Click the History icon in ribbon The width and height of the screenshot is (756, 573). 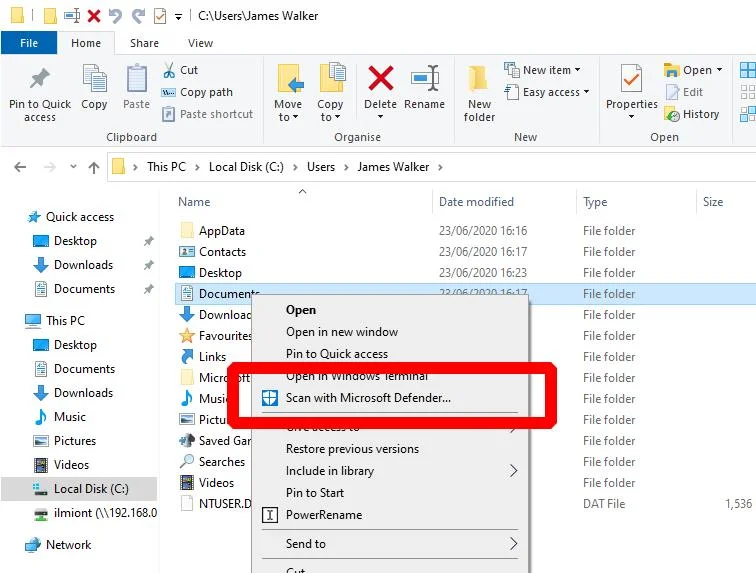click(x=672, y=114)
